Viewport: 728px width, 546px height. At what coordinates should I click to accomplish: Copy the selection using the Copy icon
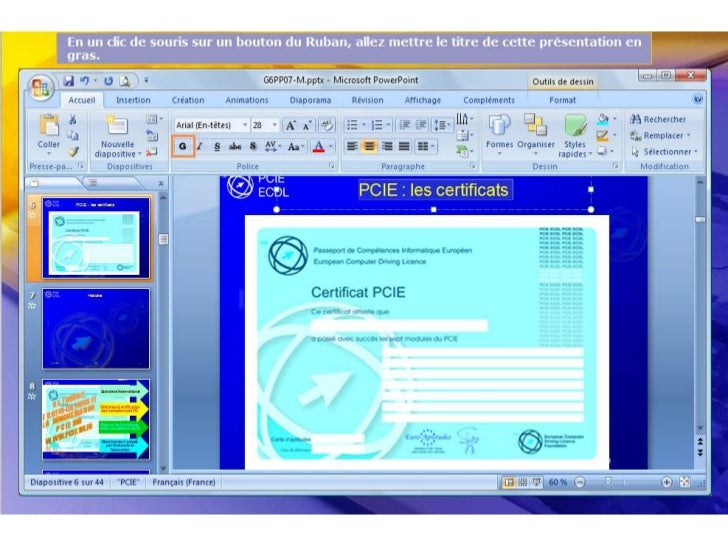72,135
